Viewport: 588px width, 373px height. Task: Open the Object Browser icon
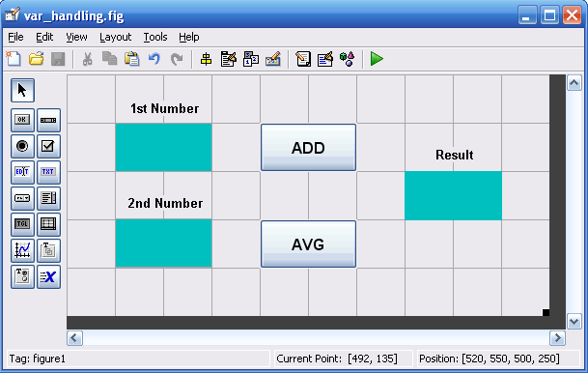(347, 59)
